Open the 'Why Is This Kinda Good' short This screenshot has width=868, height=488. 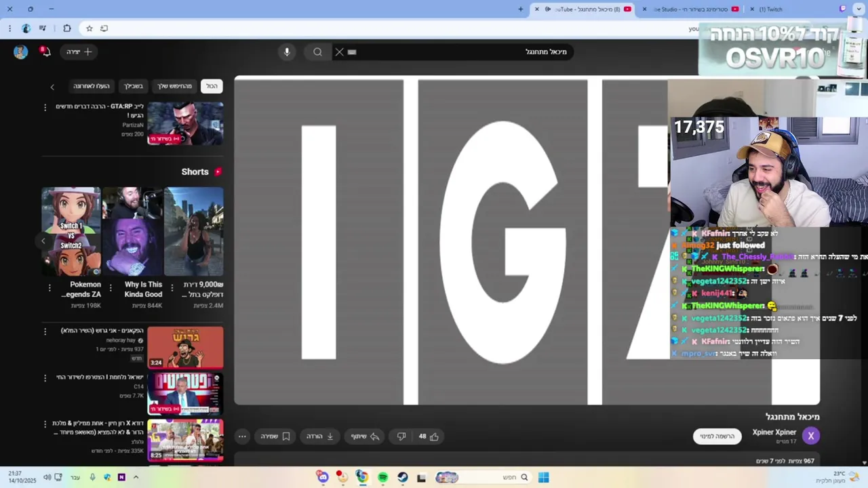click(132, 231)
